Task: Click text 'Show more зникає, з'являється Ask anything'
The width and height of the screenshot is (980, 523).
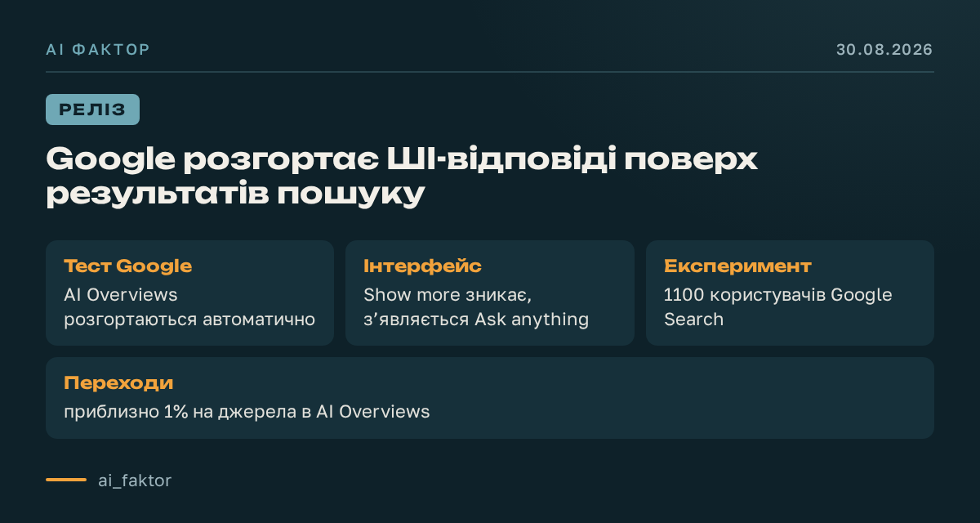Action: click(476, 306)
